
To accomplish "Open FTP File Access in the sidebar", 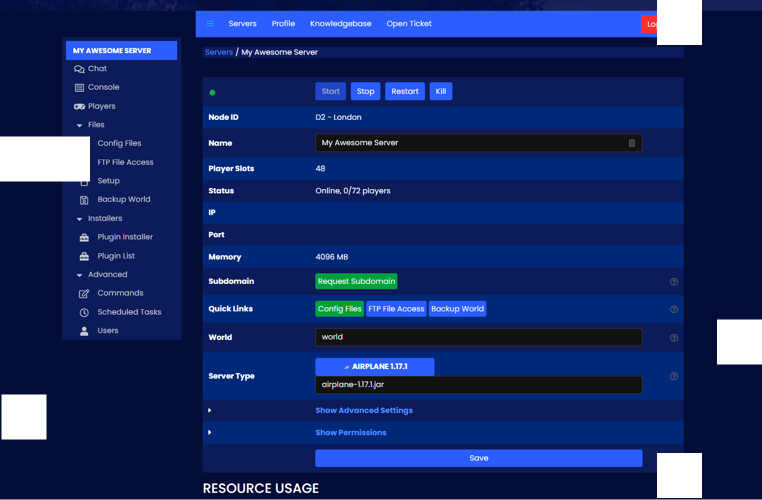I will [125, 162].
